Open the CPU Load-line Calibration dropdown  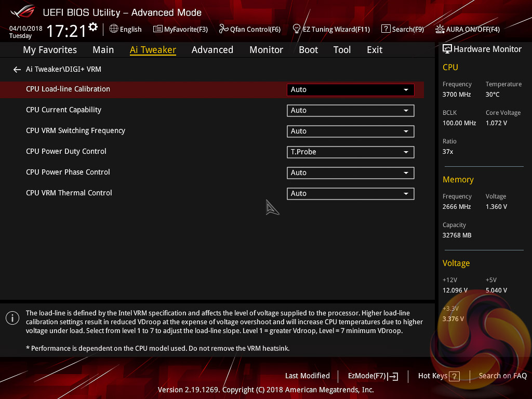[351, 89]
